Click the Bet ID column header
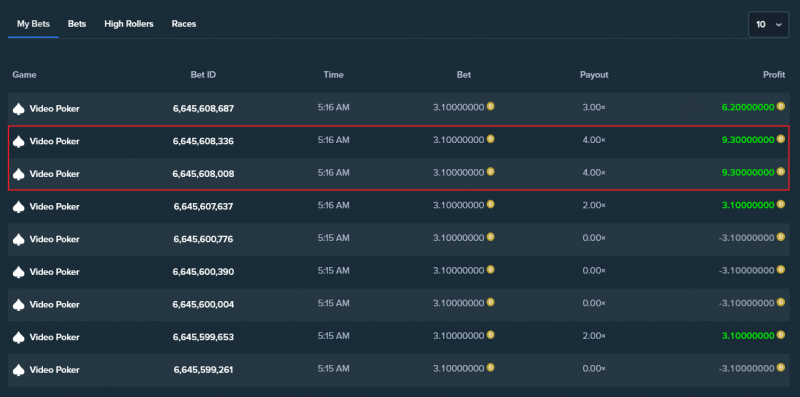 click(204, 75)
